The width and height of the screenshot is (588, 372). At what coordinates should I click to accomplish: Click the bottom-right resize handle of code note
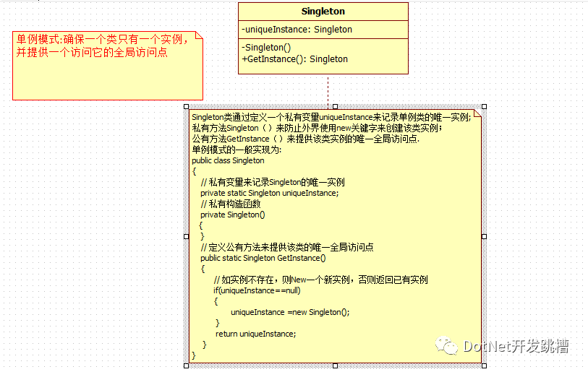coord(483,365)
